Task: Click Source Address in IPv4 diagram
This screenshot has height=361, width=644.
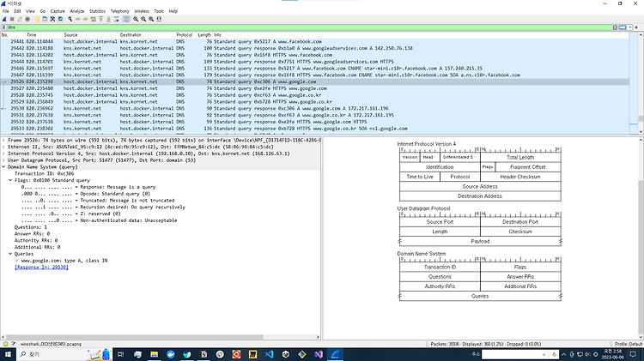Action: 480,187
